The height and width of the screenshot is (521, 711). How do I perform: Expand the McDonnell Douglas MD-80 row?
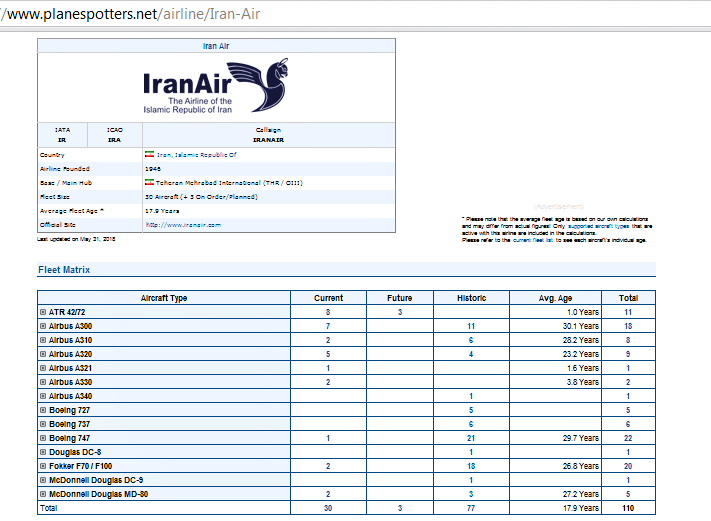click(x=43, y=494)
